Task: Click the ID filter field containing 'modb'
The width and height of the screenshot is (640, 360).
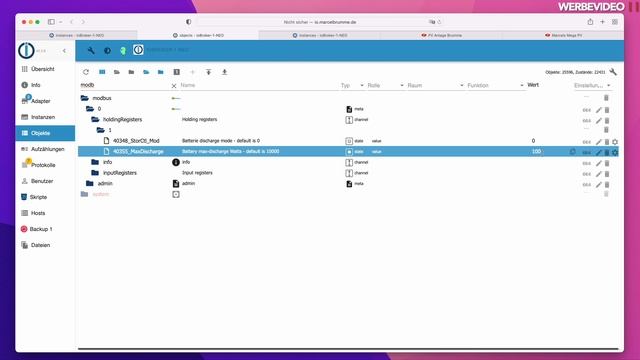Action: click(124, 85)
